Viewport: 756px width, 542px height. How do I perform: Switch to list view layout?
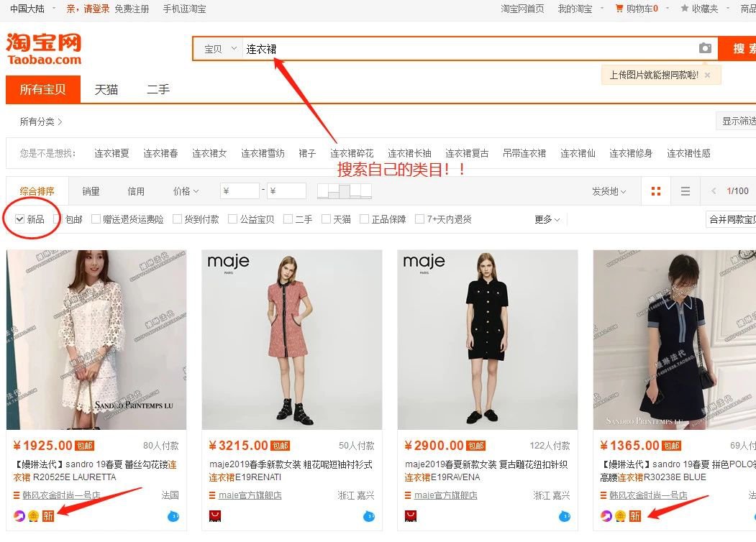pyautogui.click(x=686, y=190)
